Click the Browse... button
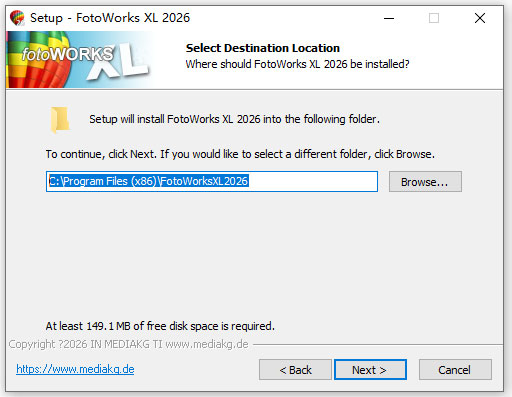The width and height of the screenshot is (512, 397). point(425,182)
